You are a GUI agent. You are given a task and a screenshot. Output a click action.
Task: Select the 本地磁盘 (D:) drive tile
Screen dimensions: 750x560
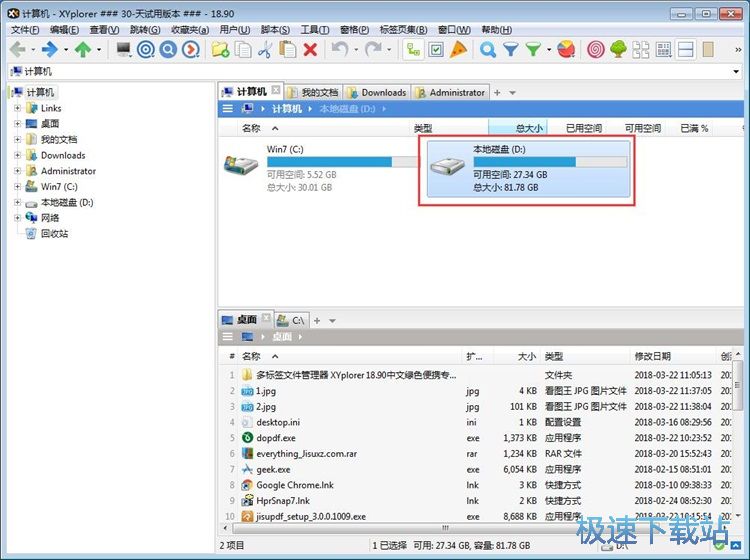click(528, 168)
